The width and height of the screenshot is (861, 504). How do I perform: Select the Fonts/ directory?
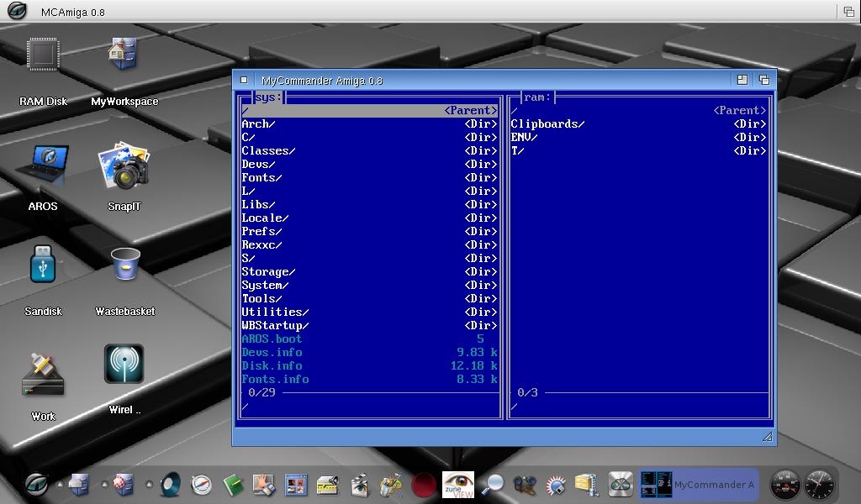point(370,178)
